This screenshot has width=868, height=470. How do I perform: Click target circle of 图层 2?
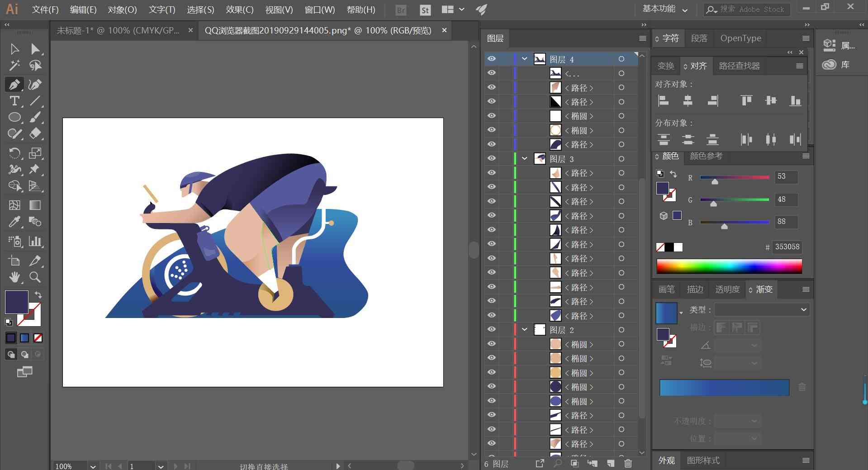point(621,330)
